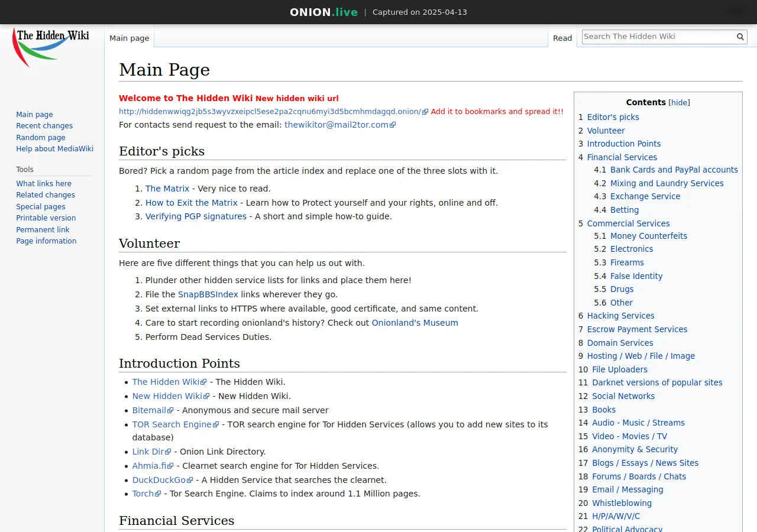
Task: Jump to Firearms section via Contents
Action: click(627, 262)
